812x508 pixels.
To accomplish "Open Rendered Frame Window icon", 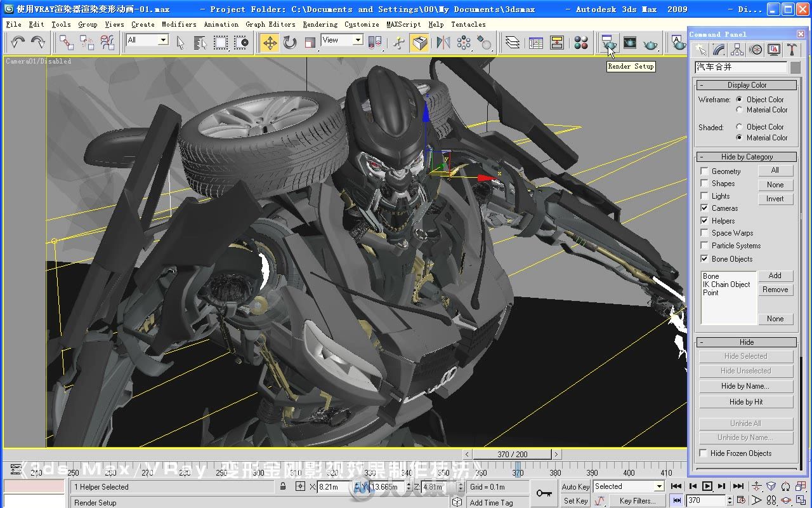I will pyautogui.click(x=630, y=43).
